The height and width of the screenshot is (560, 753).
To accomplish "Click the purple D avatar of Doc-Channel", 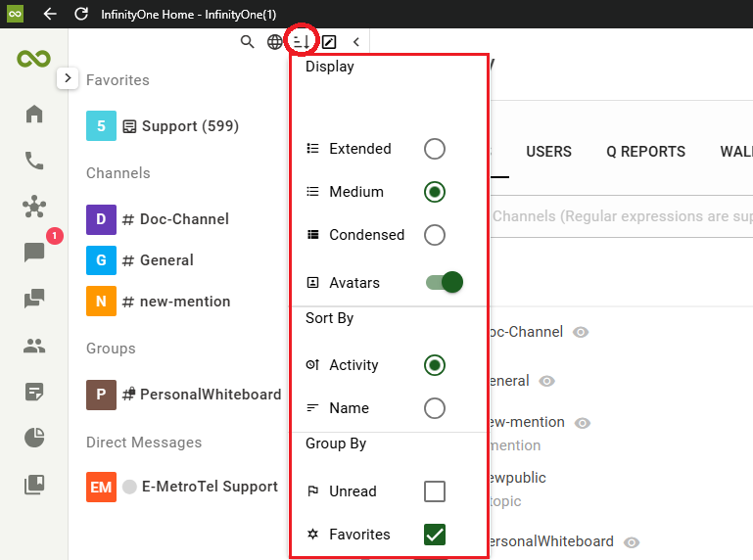I will (x=101, y=219).
